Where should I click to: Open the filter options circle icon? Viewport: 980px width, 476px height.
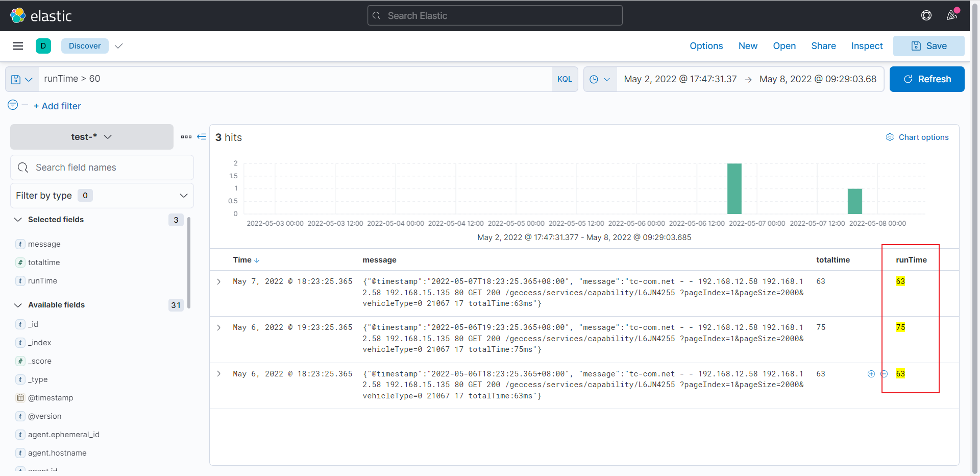[x=13, y=105]
